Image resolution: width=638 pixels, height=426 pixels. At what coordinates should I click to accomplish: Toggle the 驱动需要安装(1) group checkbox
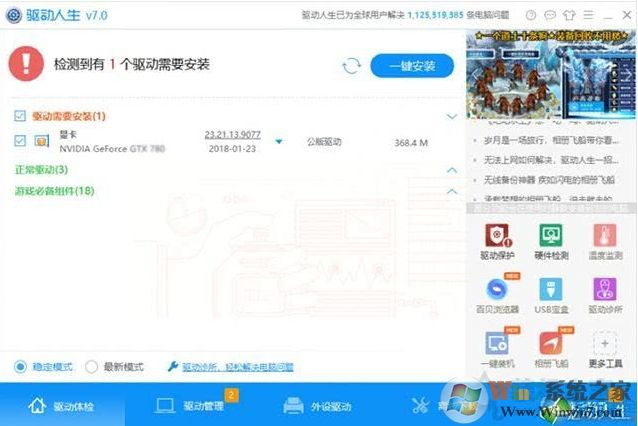click(x=20, y=116)
